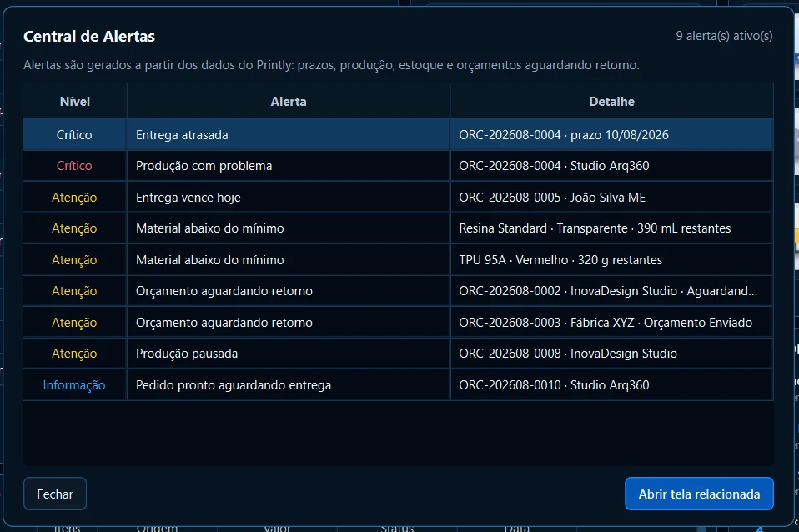
Task: Click the Informação level cell
Action: [74, 385]
